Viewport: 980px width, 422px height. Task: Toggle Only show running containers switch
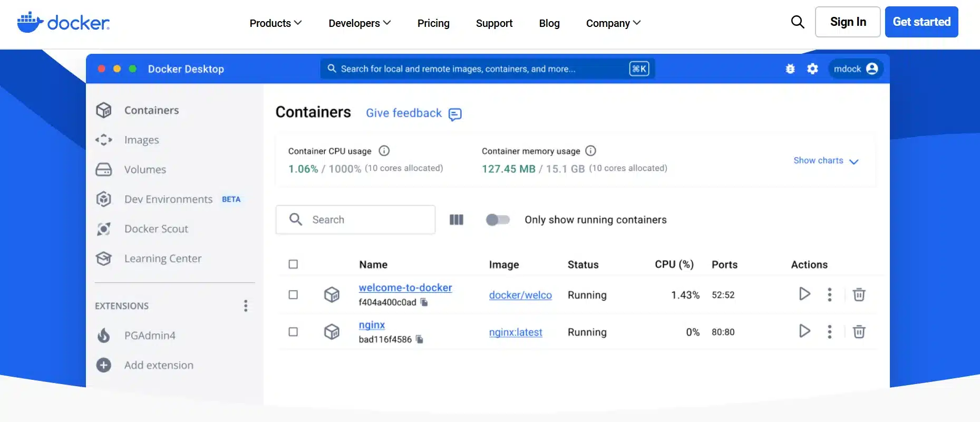click(498, 219)
